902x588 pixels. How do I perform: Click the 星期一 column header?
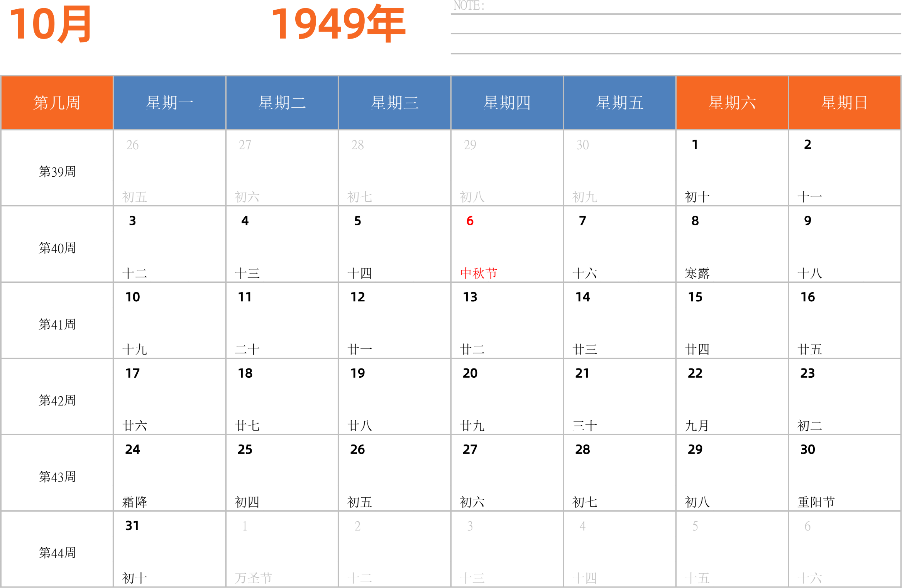pos(169,103)
